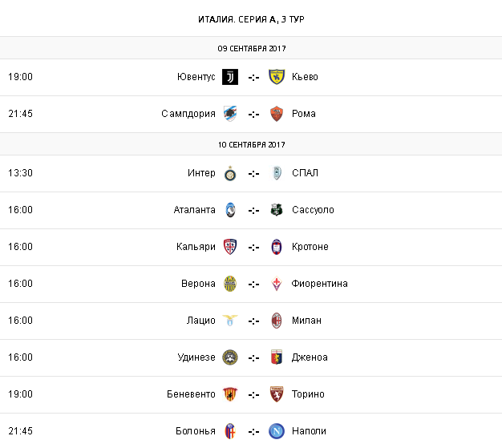Click the Juventus club logo
The height and width of the screenshot is (448, 502).
(x=230, y=77)
